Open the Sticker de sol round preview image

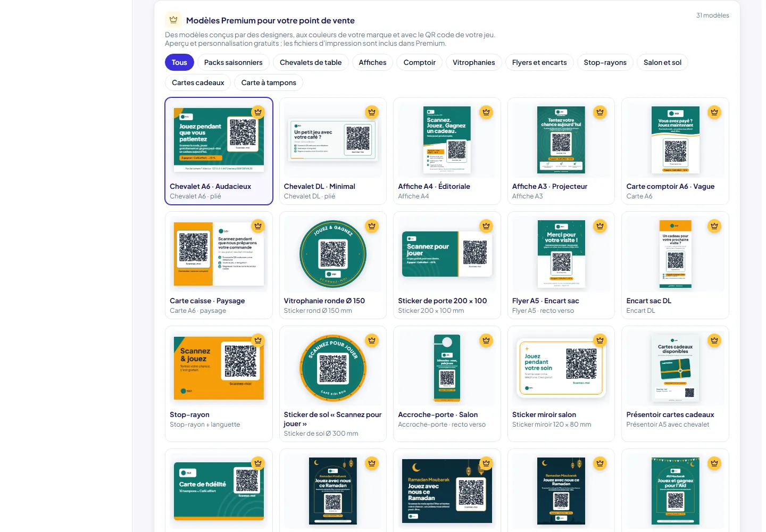[333, 368]
